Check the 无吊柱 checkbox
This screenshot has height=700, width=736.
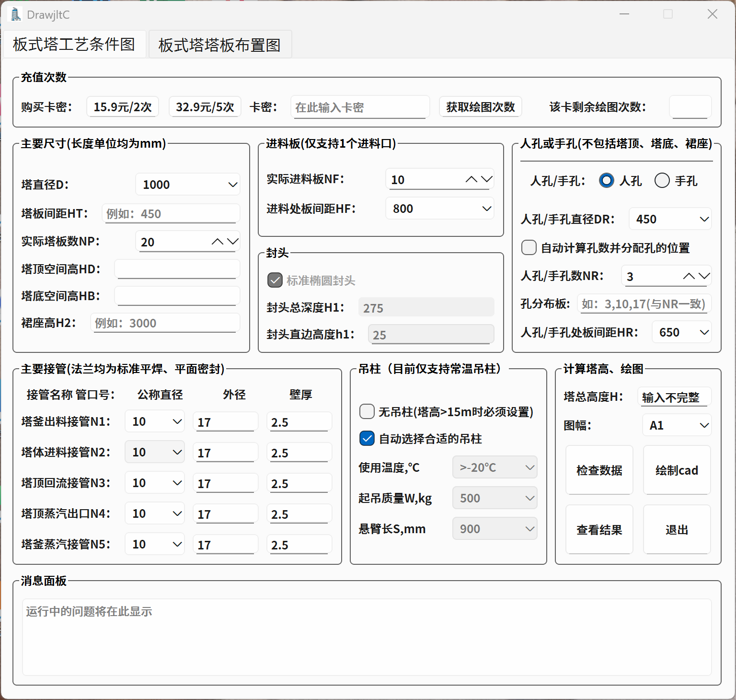tap(367, 411)
